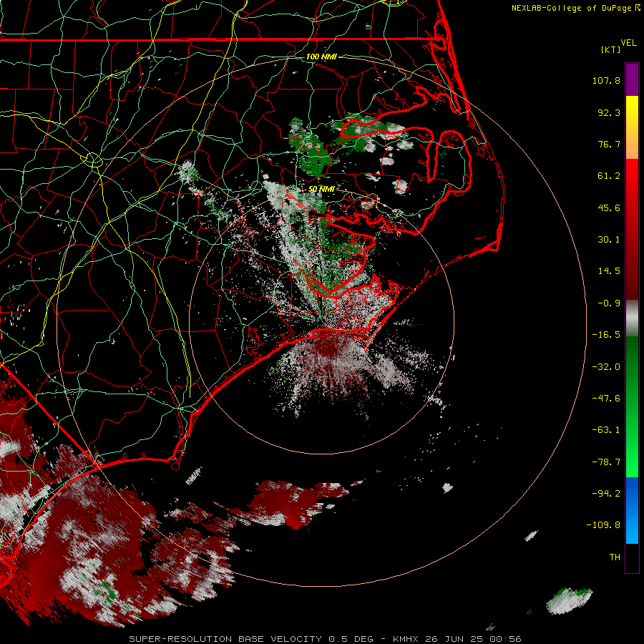This screenshot has width=644, height=644.
Task: Click the -94.2 value on velocity scale
Action: (x=606, y=493)
